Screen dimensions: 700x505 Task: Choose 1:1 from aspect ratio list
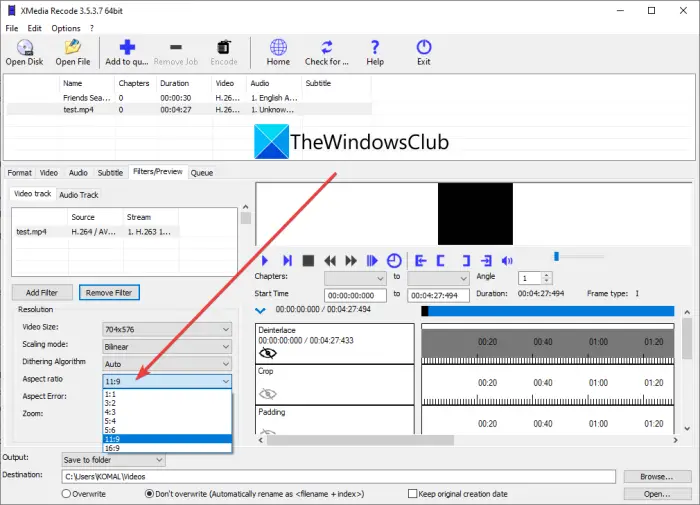(167, 394)
